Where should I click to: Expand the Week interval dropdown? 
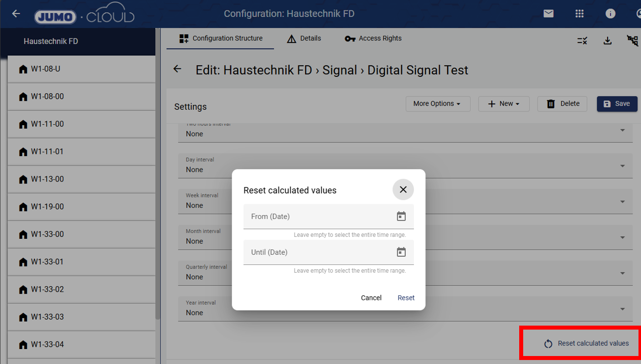pos(623,202)
